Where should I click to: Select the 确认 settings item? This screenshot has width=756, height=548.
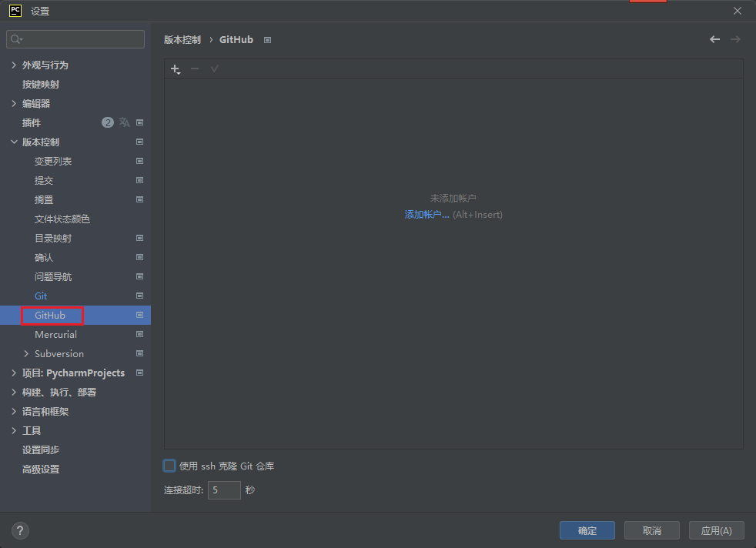pyautogui.click(x=44, y=258)
